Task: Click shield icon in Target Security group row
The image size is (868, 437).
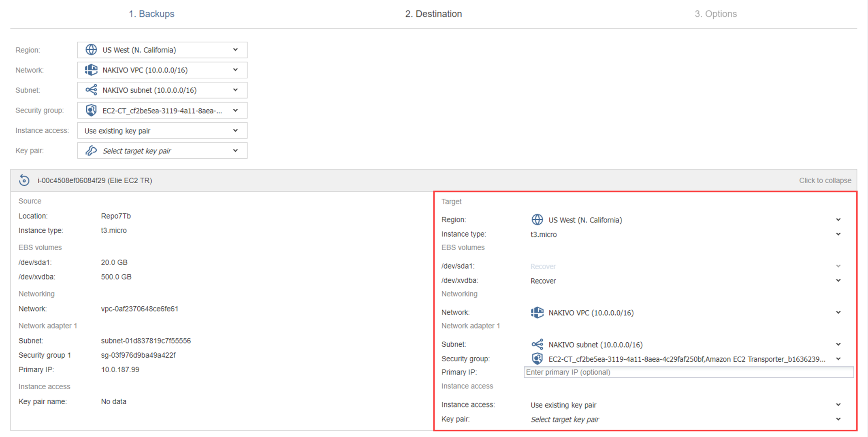Action: 537,359
